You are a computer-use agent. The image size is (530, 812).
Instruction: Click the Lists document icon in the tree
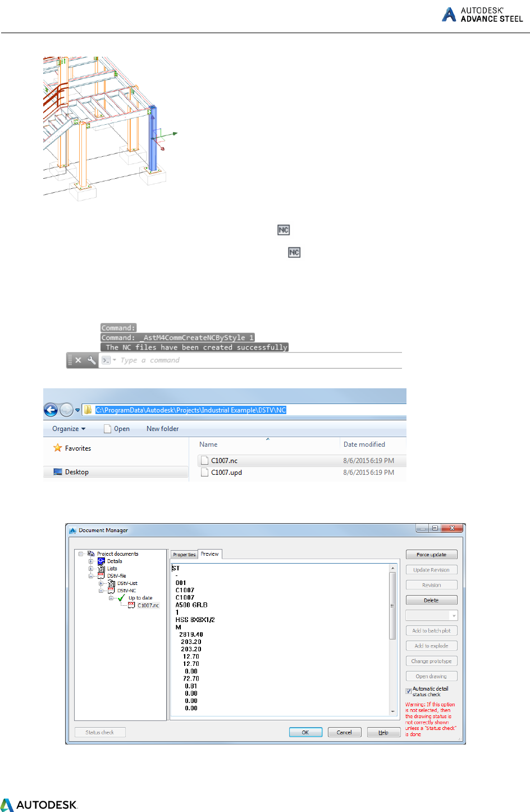[x=101, y=568]
